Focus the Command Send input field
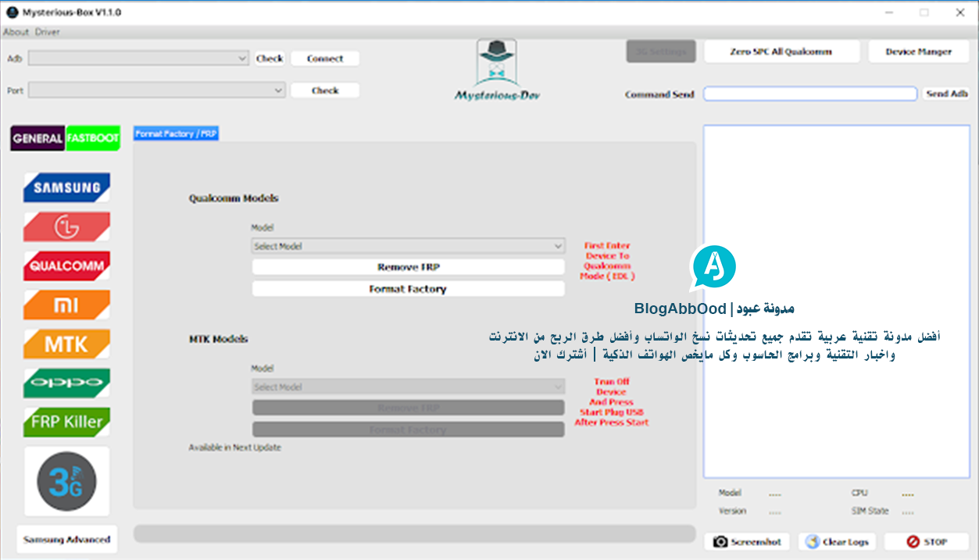 click(809, 94)
